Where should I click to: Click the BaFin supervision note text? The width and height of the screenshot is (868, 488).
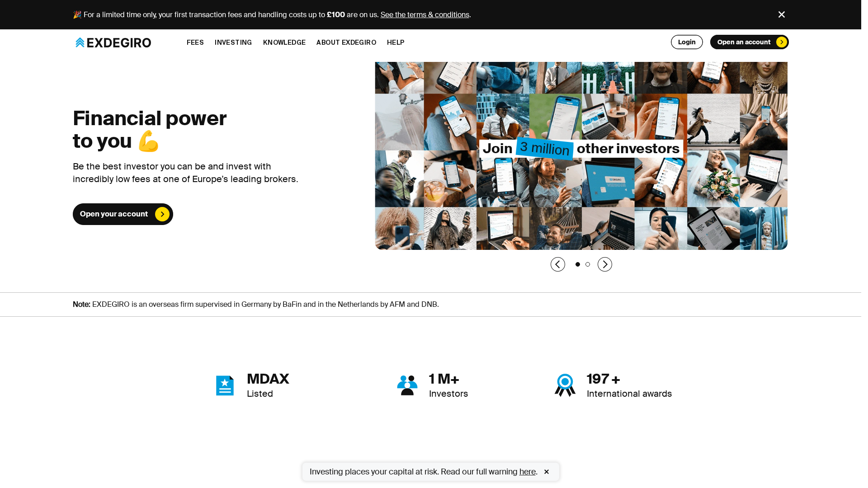click(256, 305)
